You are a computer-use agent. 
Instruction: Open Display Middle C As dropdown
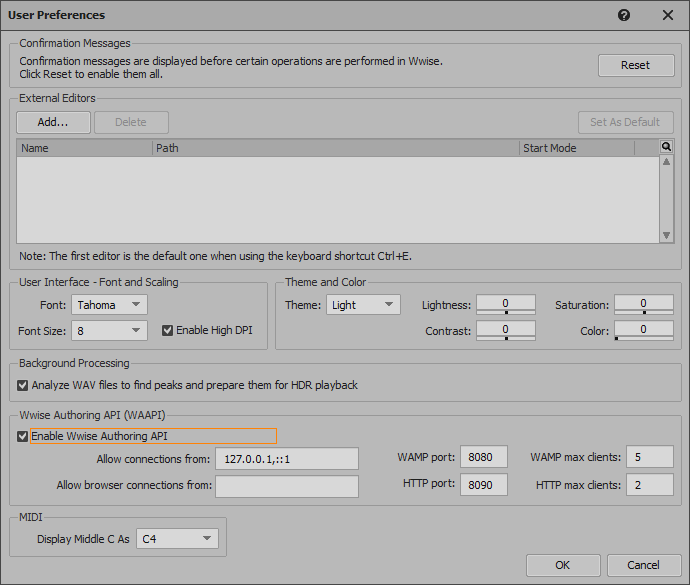click(177, 539)
